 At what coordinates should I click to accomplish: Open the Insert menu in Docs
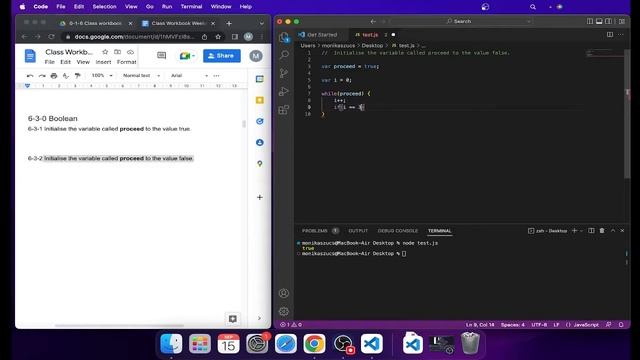103,62
